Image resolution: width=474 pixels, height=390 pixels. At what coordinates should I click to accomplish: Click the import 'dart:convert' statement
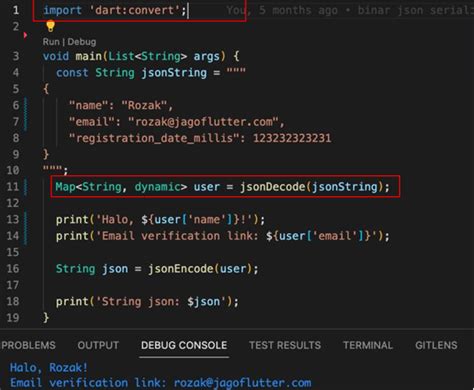[x=115, y=10]
